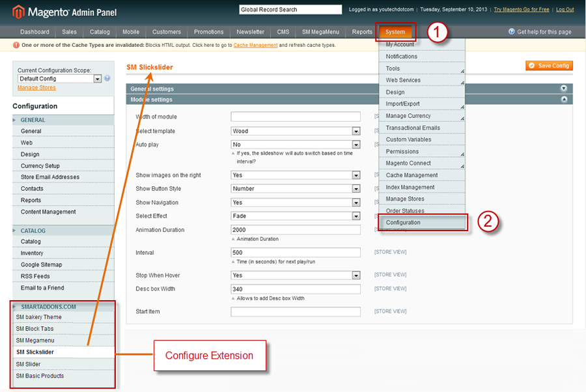
Task: Select Magento Connect in the System menu
Action: [423, 163]
